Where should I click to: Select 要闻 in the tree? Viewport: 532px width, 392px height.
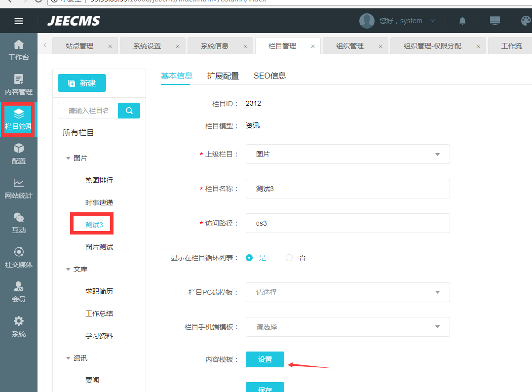92,380
